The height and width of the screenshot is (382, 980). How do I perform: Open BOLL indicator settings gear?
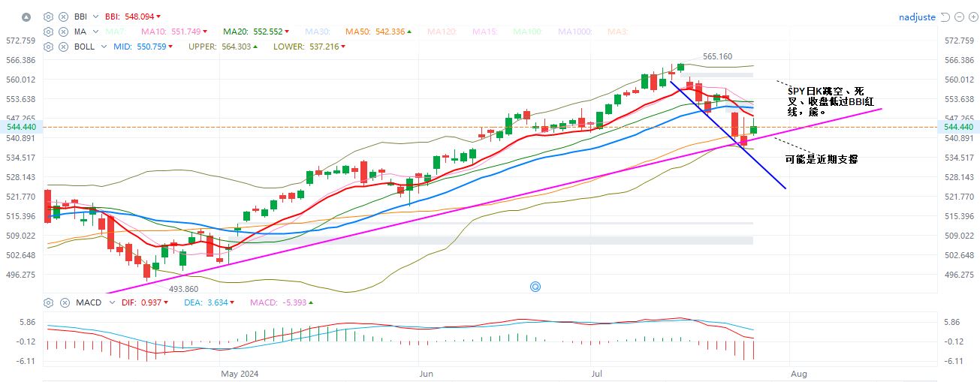coord(49,47)
